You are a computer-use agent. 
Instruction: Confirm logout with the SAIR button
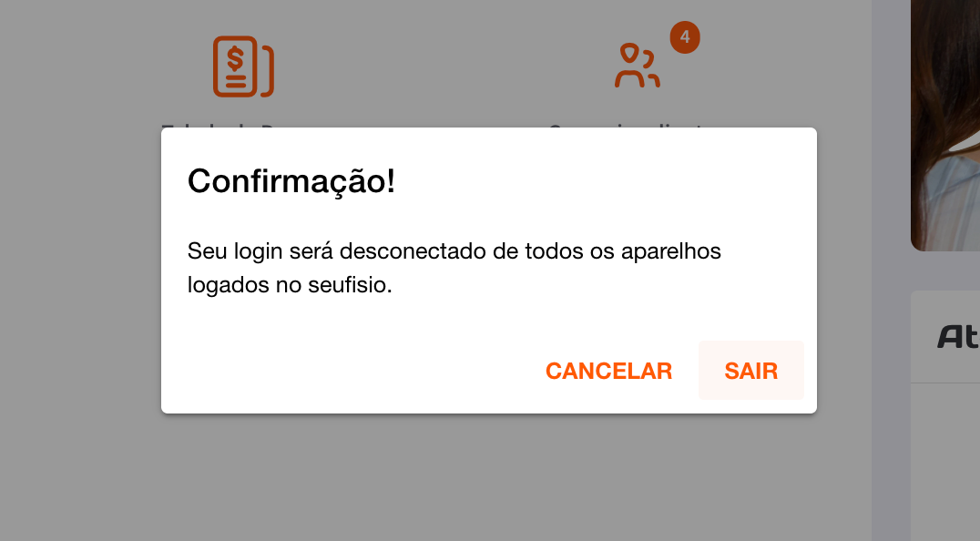[x=751, y=371]
